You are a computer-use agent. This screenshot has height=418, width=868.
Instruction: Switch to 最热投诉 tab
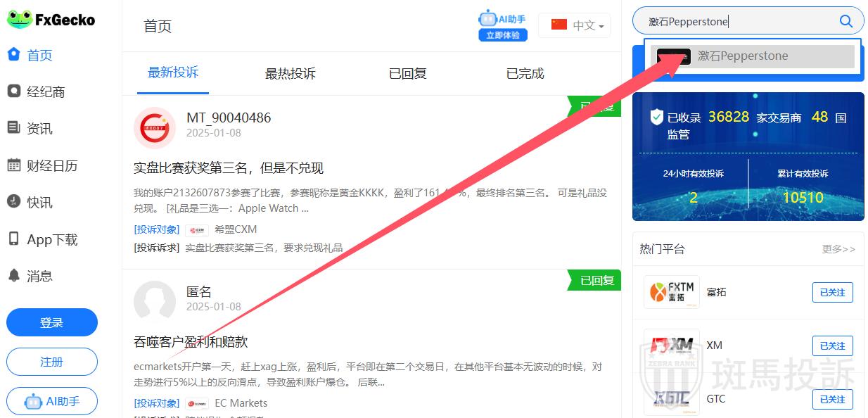[x=290, y=73]
